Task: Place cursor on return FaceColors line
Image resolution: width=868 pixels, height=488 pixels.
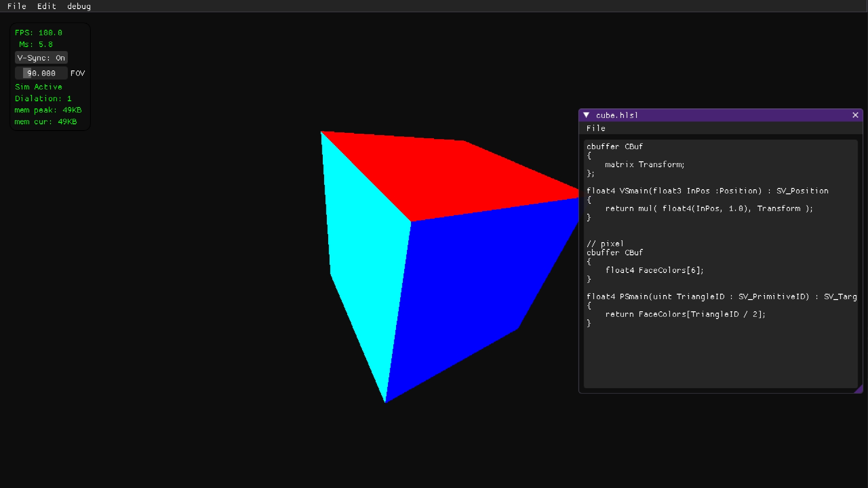Action: (685, 314)
